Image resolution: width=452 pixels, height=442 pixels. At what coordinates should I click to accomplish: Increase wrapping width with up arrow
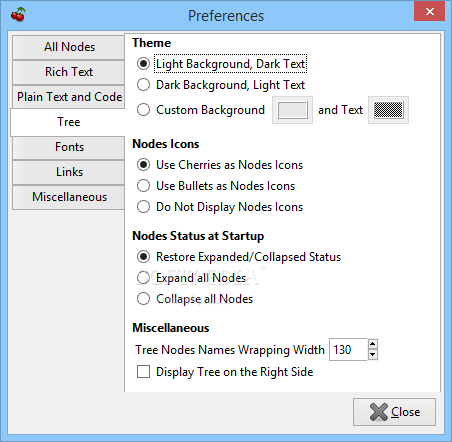(373, 344)
